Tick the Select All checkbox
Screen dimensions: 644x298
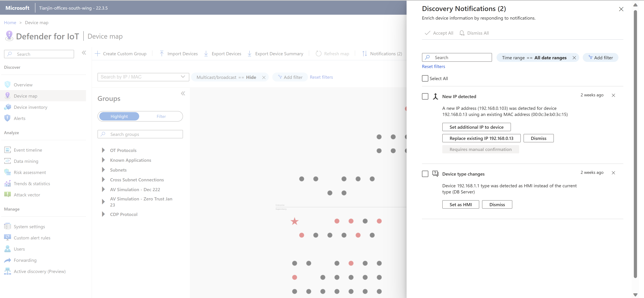pos(425,78)
